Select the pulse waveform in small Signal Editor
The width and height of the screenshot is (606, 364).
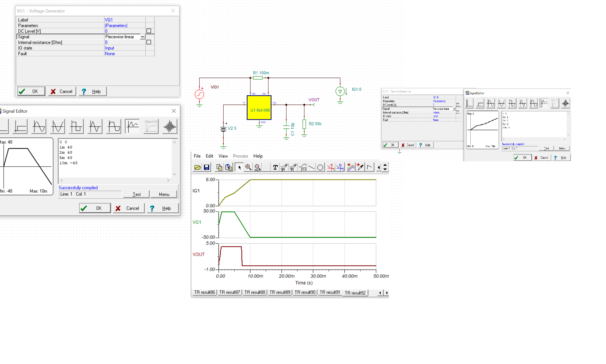click(469, 103)
